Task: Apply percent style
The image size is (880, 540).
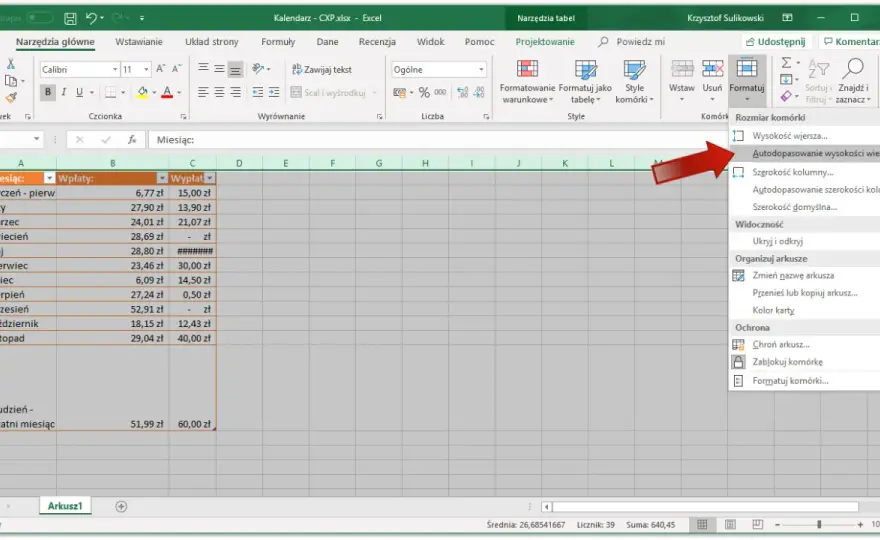Action: [x=424, y=93]
